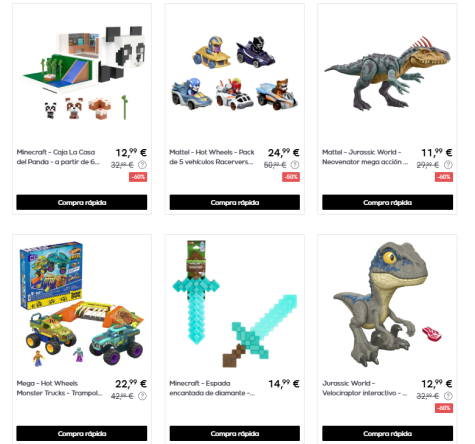Click Compra rápida for Velociraptor interactivo

pyautogui.click(x=388, y=433)
